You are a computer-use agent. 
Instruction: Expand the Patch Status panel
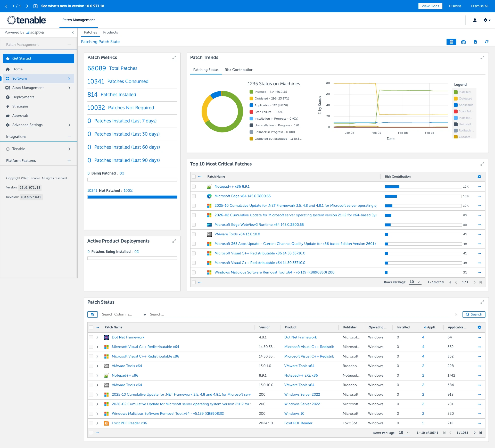[482, 302]
